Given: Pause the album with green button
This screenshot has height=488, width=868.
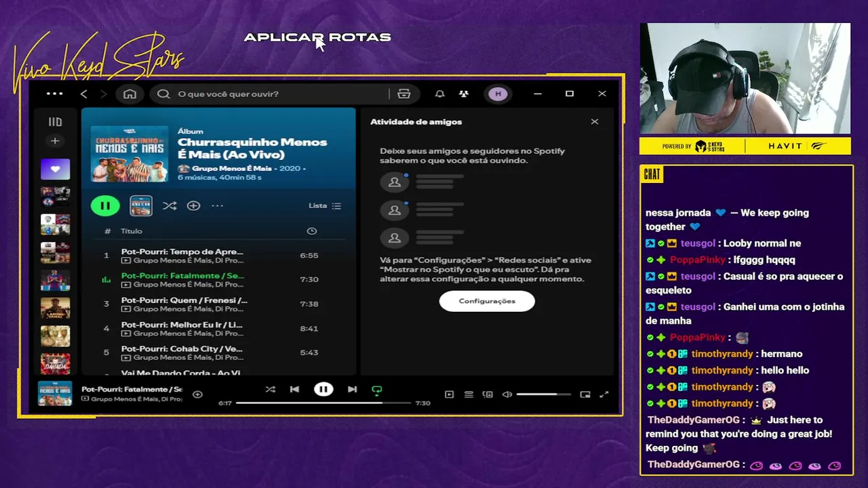Looking at the screenshot, I should point(105,205).
